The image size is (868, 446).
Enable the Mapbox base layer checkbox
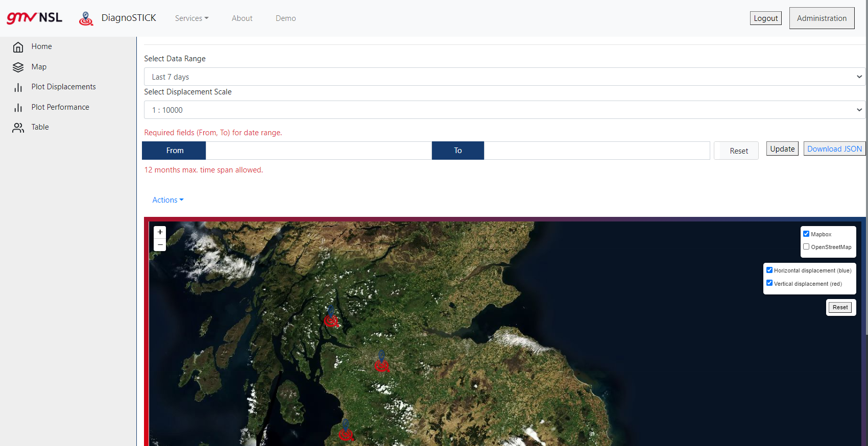pos(806,234)
